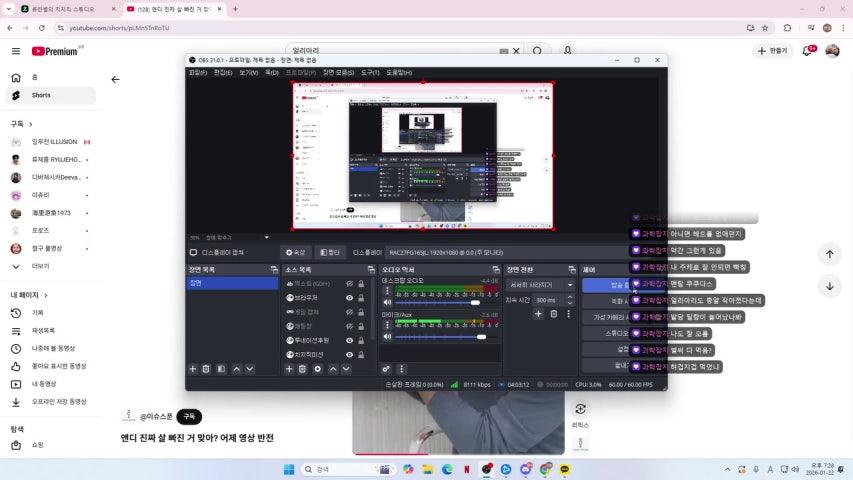Toggle lock on 치지직미션 source
The height and width of the screenshot is (480, 853).
click(x=363, y=354)
